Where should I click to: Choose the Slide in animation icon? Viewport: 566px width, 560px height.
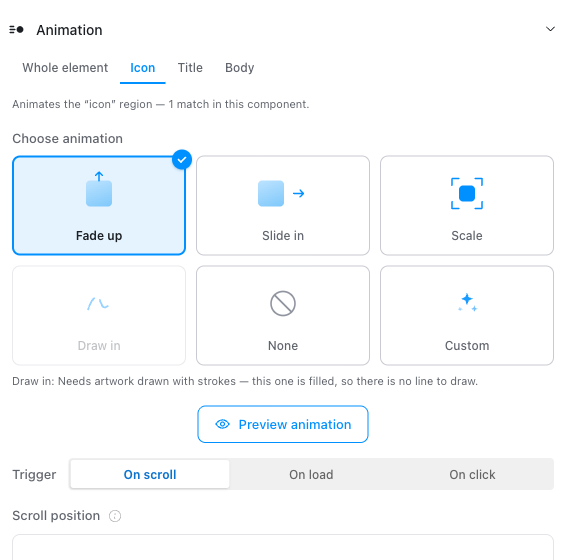coord(282,193)
